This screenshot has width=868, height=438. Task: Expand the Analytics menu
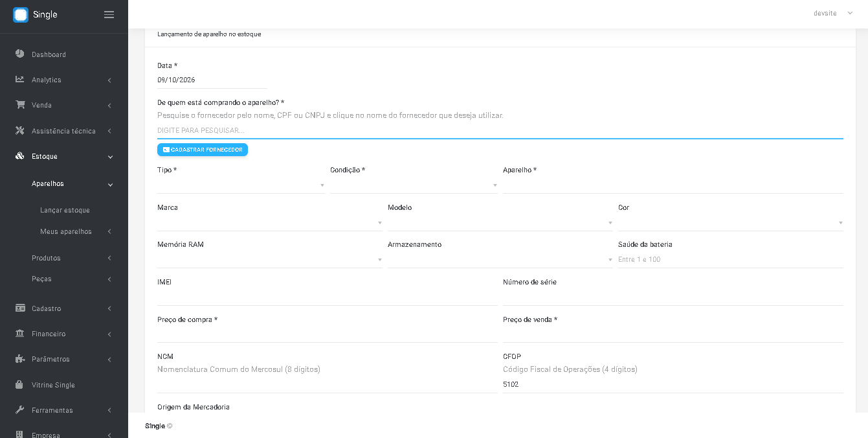point(64,80)
